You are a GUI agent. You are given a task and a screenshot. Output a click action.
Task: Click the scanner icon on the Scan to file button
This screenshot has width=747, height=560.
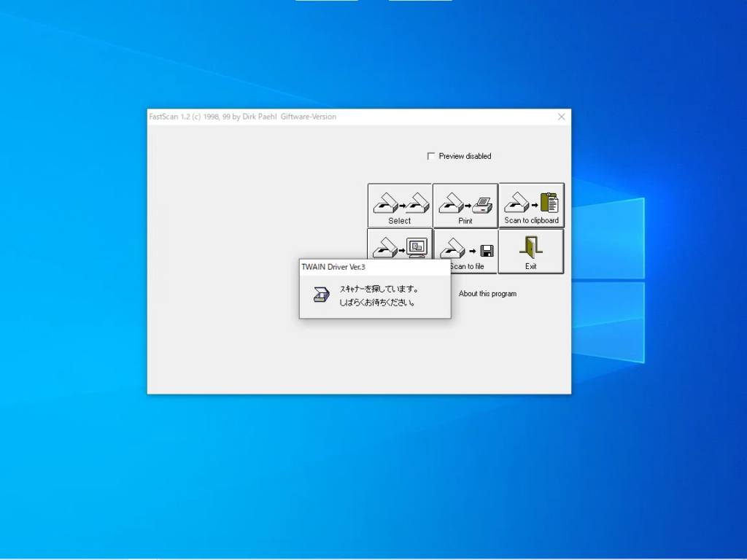coord(452,248)
